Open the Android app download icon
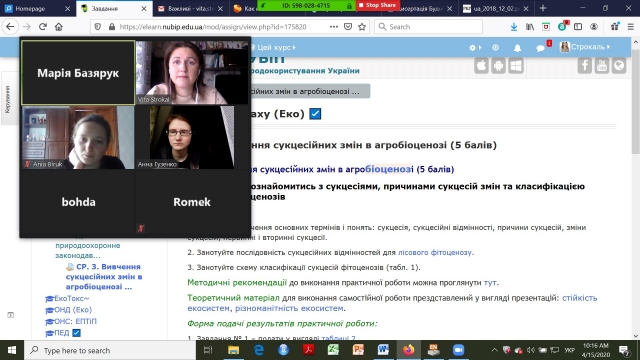This screenshot has width=640, height=360. [x=499, y=66]
